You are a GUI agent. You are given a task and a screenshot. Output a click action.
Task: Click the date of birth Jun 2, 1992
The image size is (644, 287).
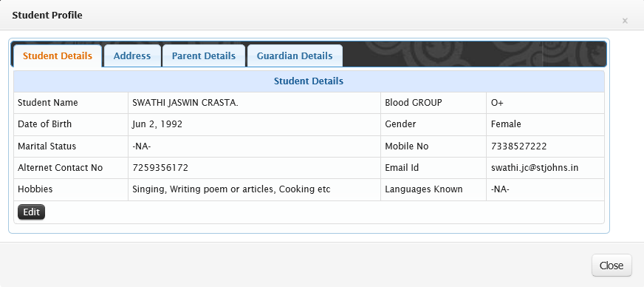[157, 124]
